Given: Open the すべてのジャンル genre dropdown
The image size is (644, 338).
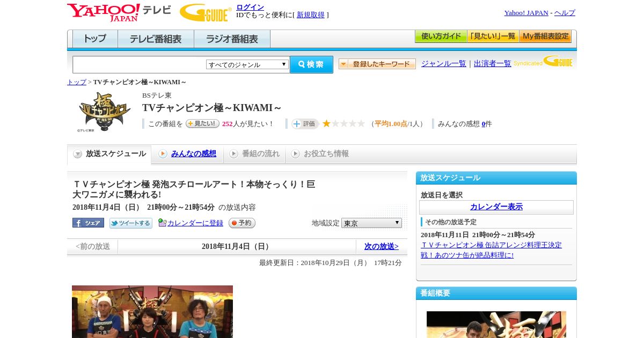Looking at the screenshot, I should click(x=247, y=64).
